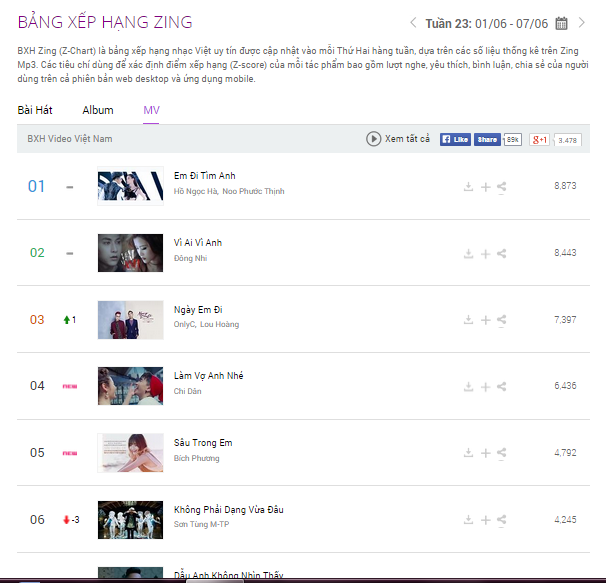Go to previous week with left chevron
This screenshot has height=583, width=606.
click(x=413, y=23)
